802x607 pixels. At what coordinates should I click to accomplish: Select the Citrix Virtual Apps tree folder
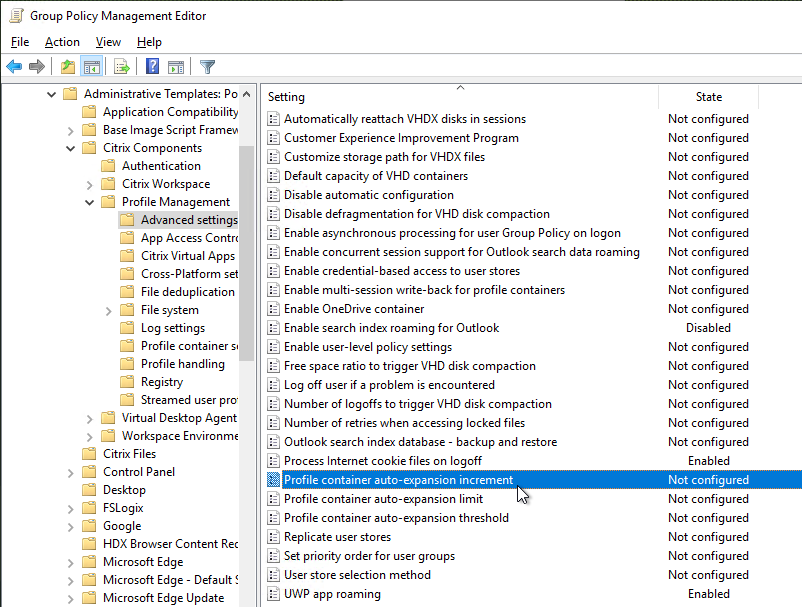point(188,256)
